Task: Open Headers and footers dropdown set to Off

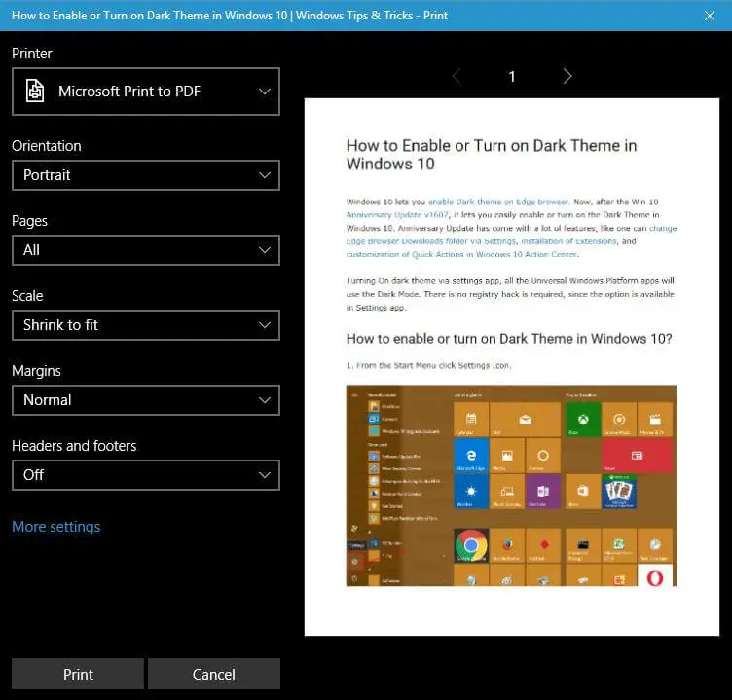Action: coord(146,475)
